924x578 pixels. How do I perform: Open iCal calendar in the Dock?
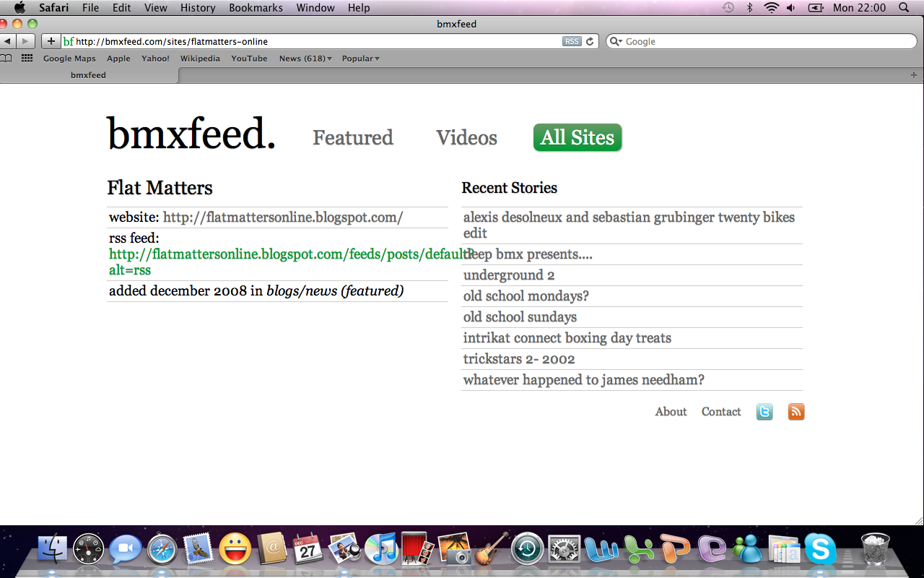pos(308,549)
